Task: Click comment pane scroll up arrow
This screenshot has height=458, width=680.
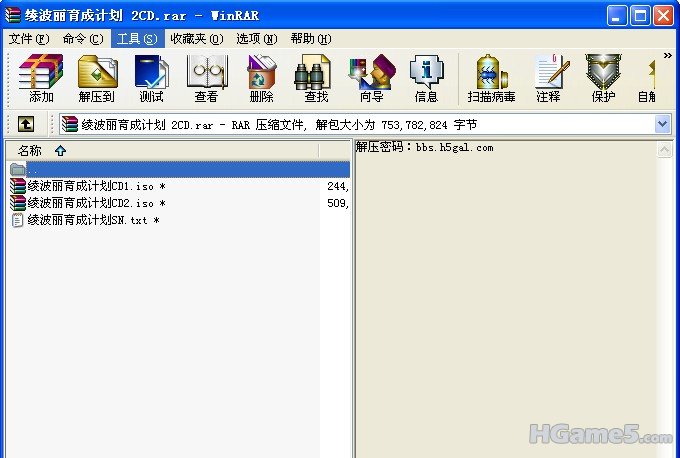Action: point(664,150)
